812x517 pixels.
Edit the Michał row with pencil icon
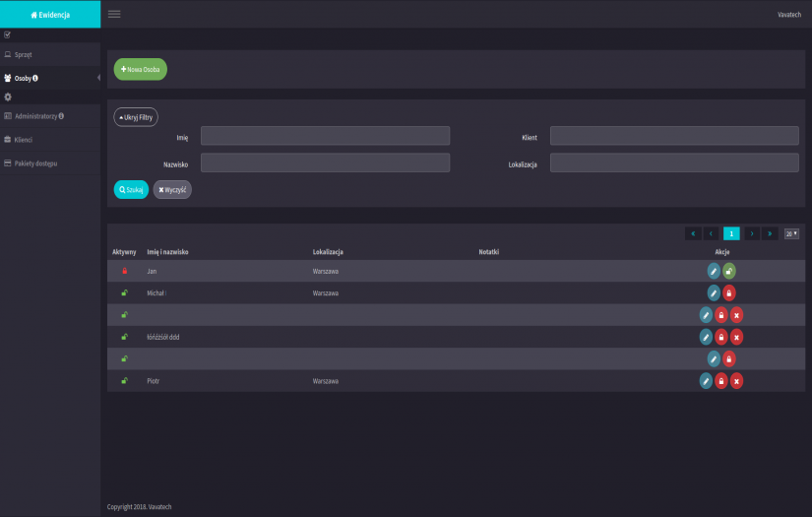(x=714, y=292)
